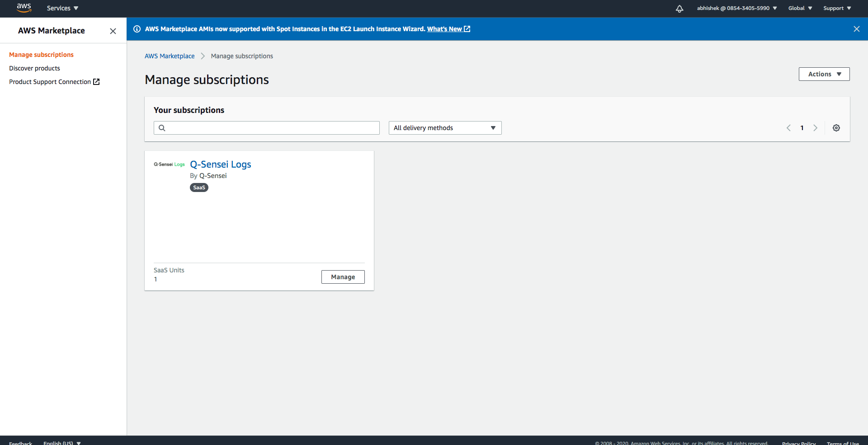Click the 'Your subscriptions' heading

189,110
